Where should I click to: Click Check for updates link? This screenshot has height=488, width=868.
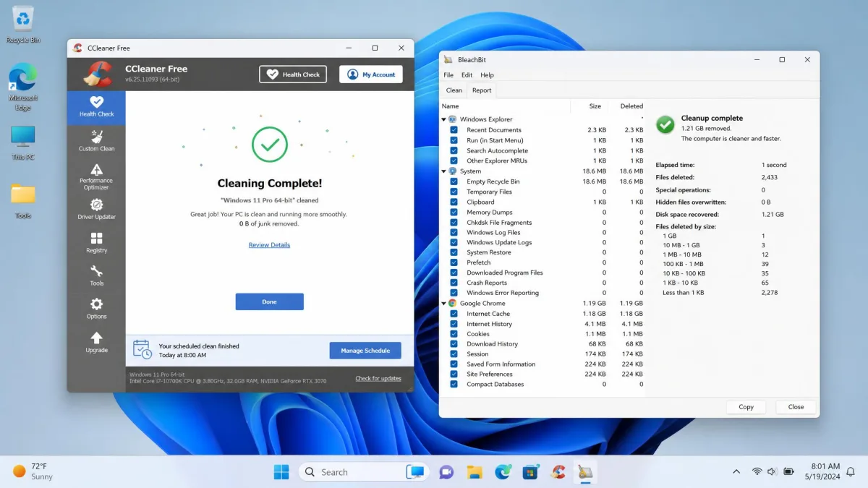(378, 379)
